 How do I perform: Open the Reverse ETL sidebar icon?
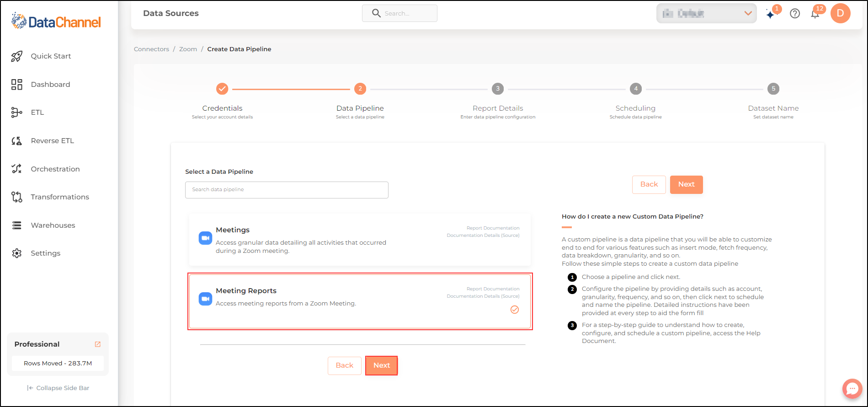pos(17,141)
